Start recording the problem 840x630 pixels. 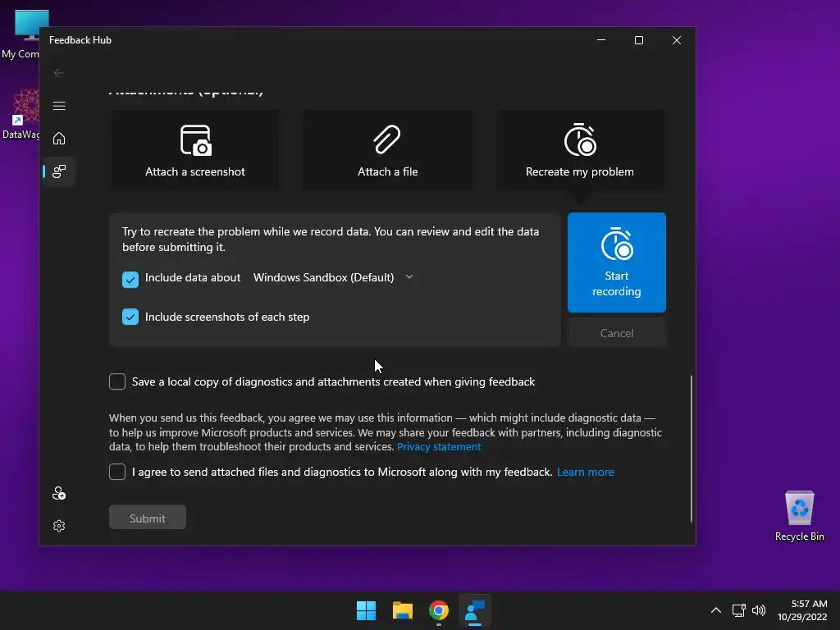tap(617, 262)
